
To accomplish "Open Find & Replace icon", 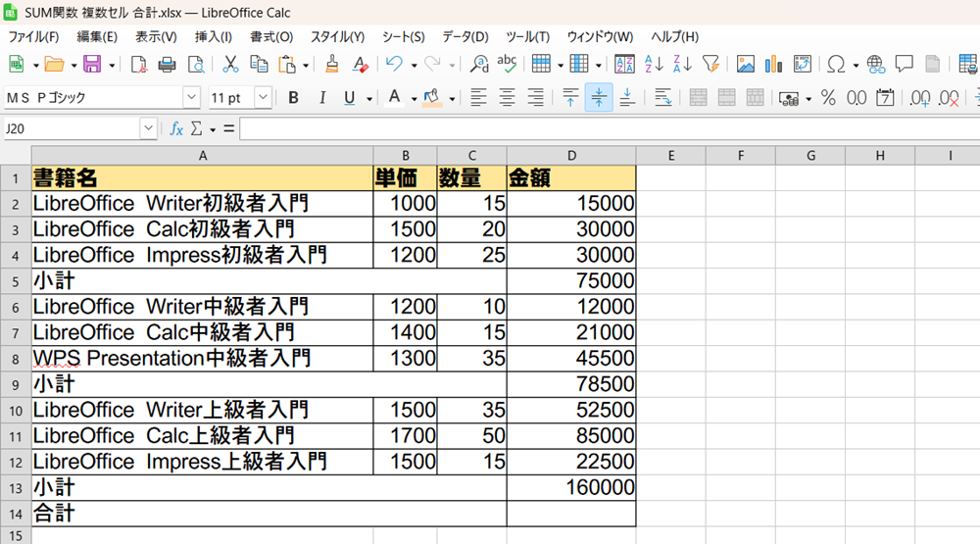I will point(479,64).
